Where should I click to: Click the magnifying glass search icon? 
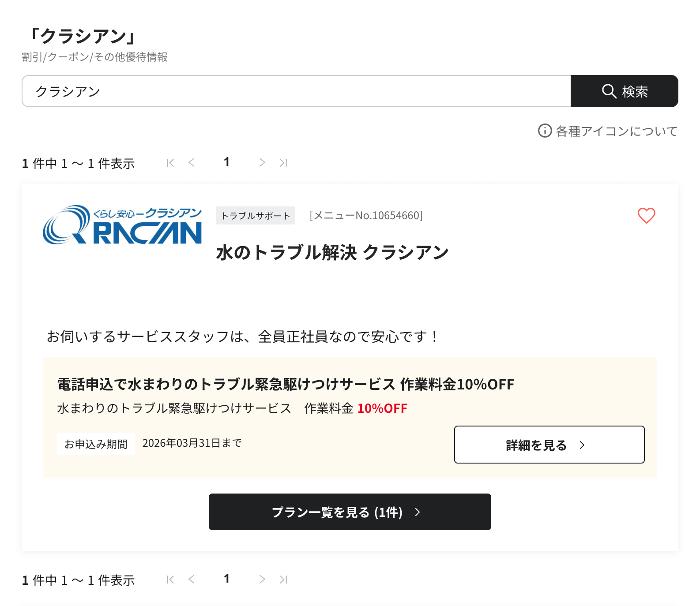coord(609,91)
